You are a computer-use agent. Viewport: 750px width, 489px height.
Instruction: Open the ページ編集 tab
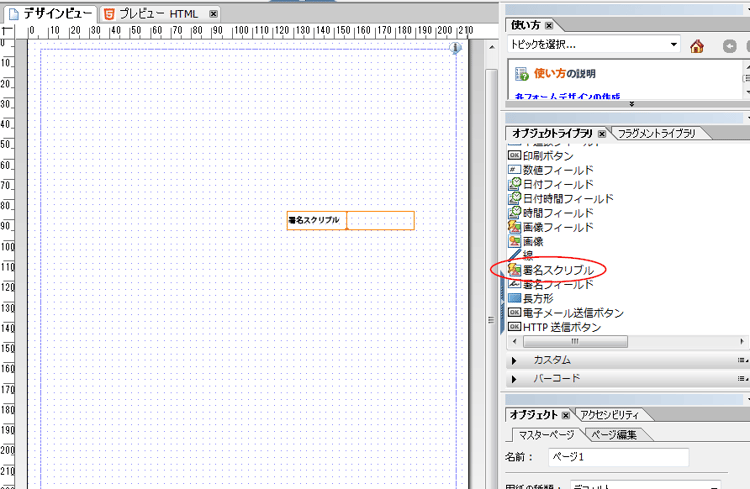click(614, 435)
